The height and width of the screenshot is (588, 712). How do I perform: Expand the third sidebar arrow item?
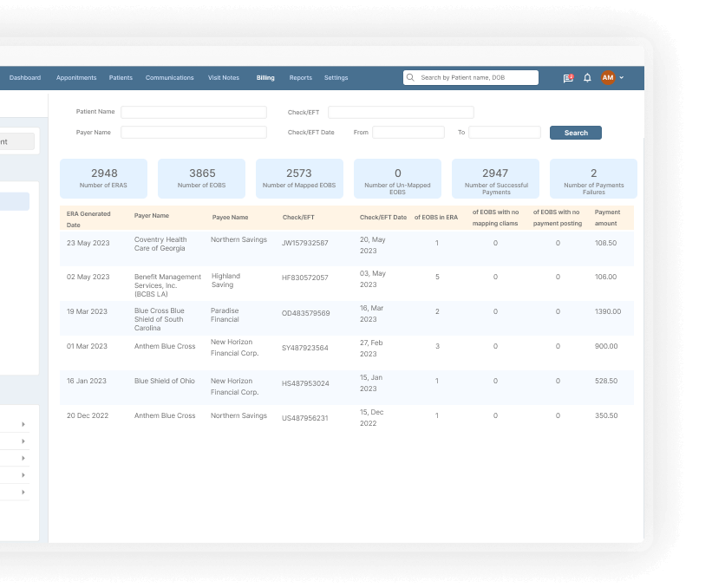[x=23, y=458]
